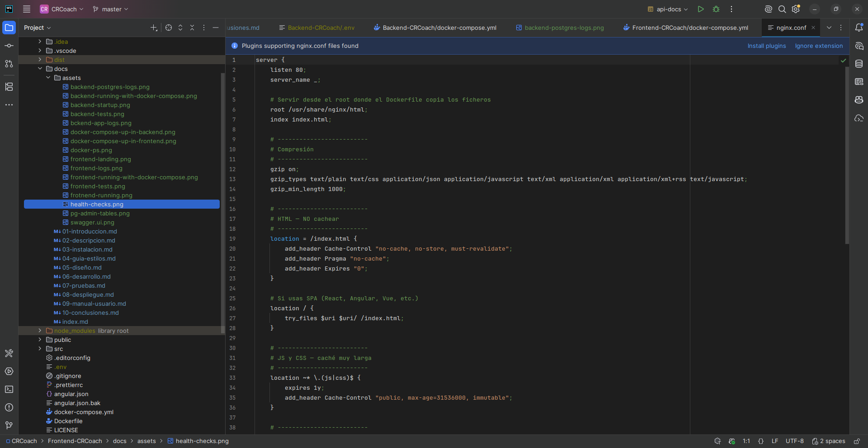
Task: Click the editor vertical scrollbar
Action: [847, 155]
